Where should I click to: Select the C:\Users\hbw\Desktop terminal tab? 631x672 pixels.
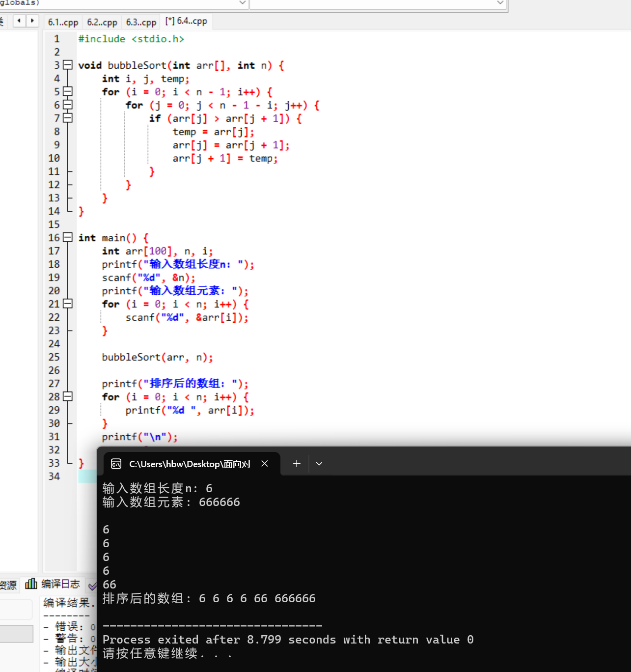(x=190, y=464)
